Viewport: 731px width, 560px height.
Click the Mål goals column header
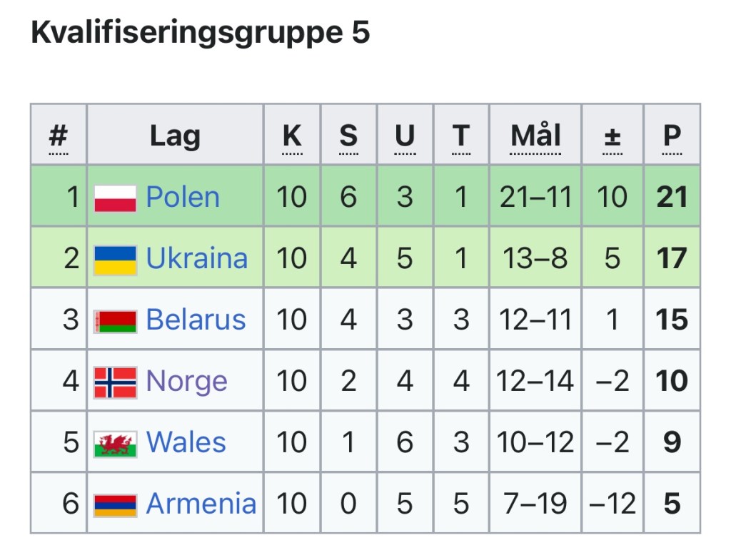coord(535,136)
